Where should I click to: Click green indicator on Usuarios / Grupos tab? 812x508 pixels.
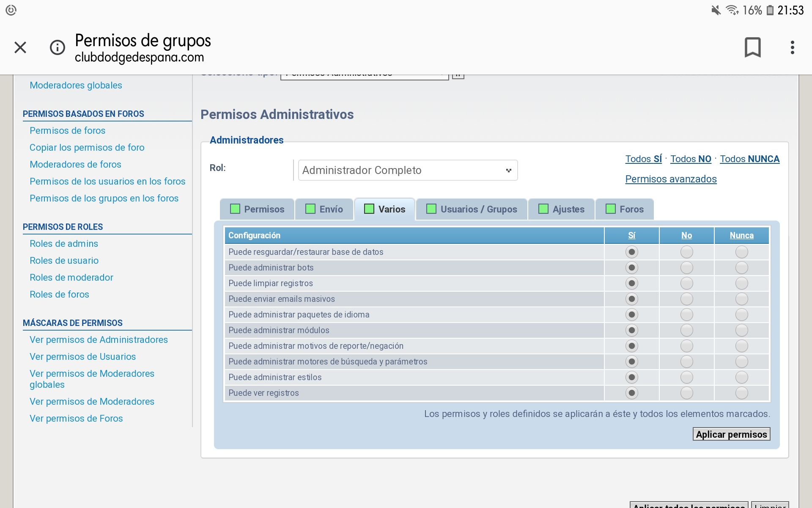(431, 209)
